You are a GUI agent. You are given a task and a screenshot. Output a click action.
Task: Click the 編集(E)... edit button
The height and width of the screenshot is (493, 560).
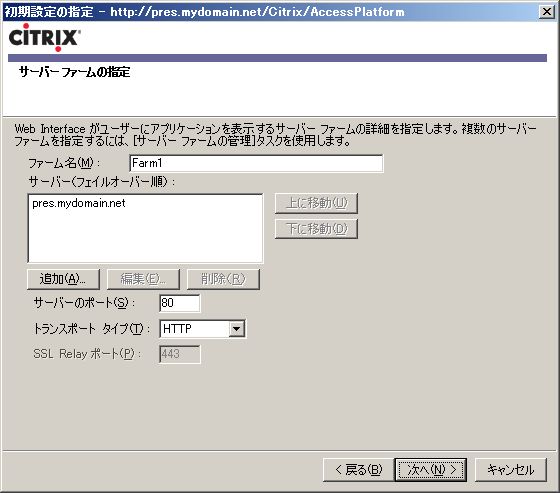(x=143, y=279)
